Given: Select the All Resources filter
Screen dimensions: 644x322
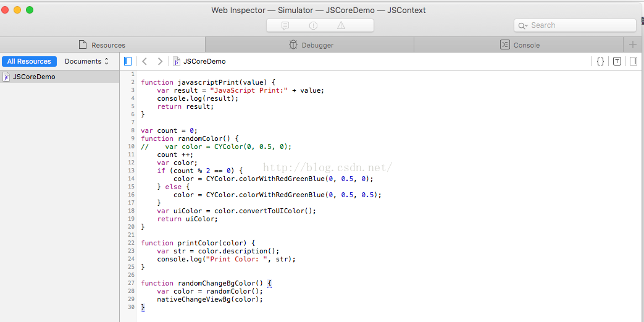Looking at the screenshot, I should tap(29, 61).
